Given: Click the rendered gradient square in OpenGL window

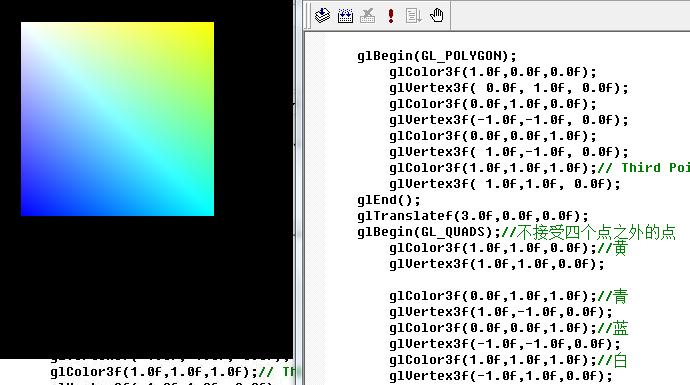Looking at the screenshot, I should (x=117, y=119).
